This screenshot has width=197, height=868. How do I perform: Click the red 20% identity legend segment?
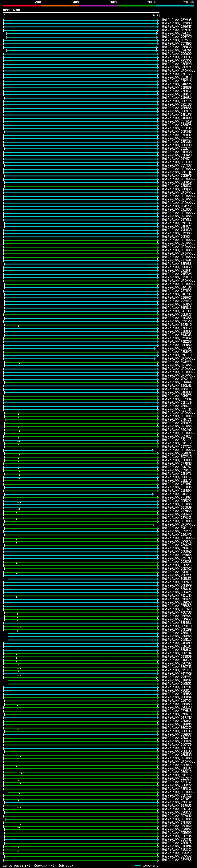22,6
